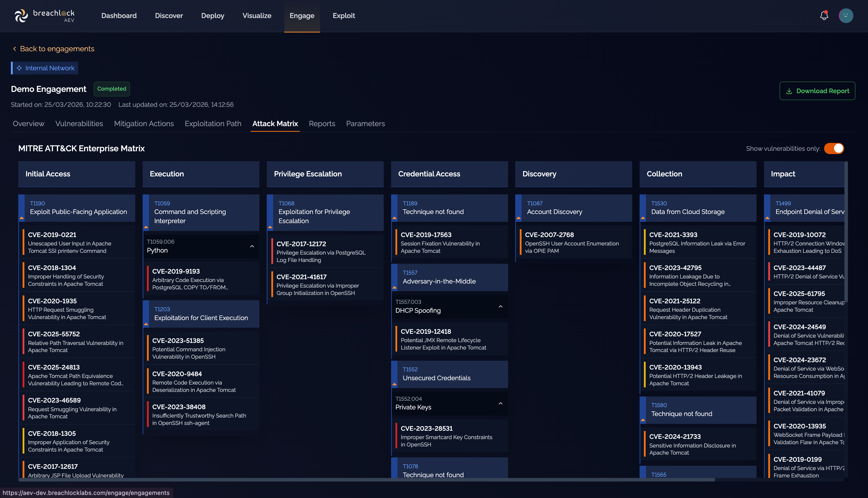Open CVE-2024-21733 Sensitive Information Disclosure card
The image size is (868, 498).
[x=698, y=444]
